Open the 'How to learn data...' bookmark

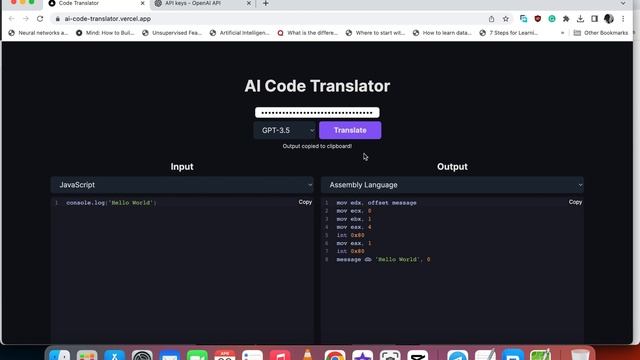point(442,33)
